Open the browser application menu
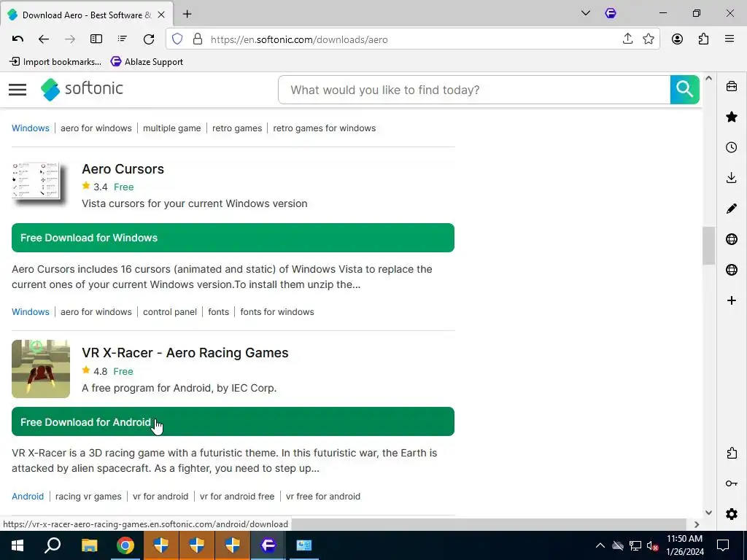The width and height of the screenshot is (747, 560). 729,39
